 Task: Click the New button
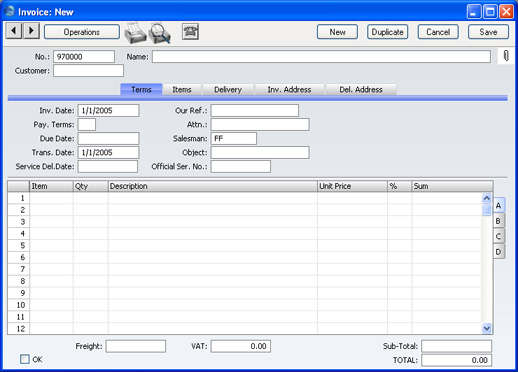coord(337,32)
